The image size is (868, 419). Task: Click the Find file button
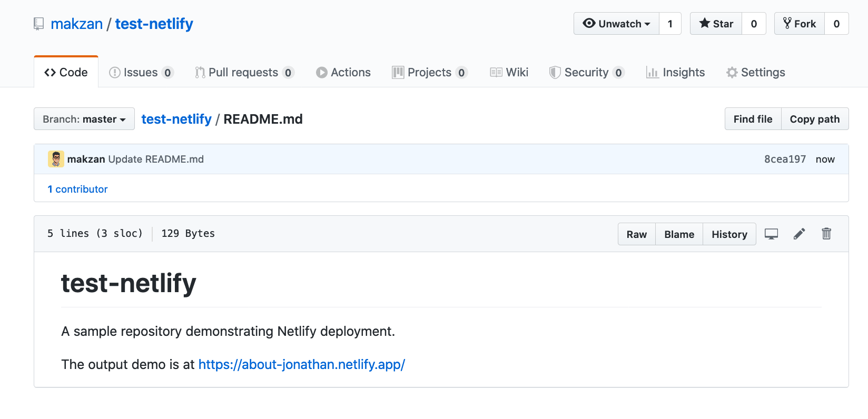click(753, 119)
